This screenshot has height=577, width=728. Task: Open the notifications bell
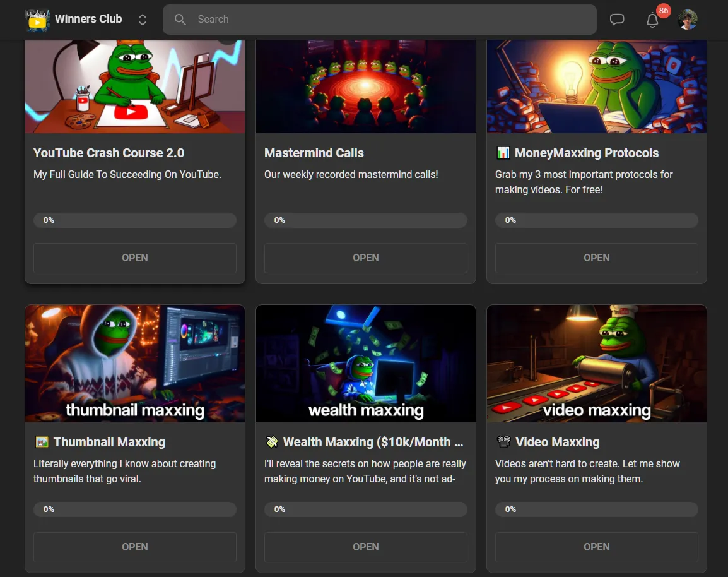click(x=652, y=20)
